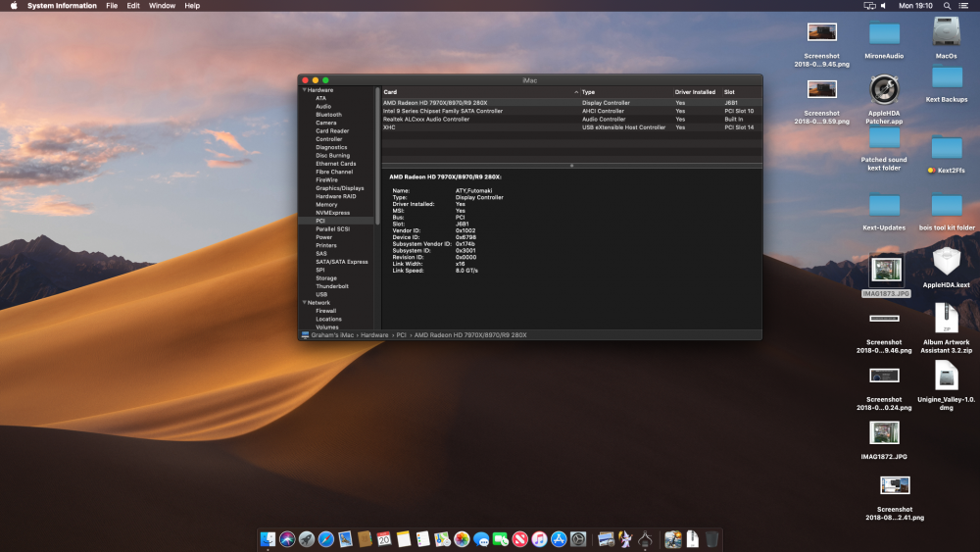
Task: Select Realtek ALCxxx Audio Controller row
Action: [571, 120]
